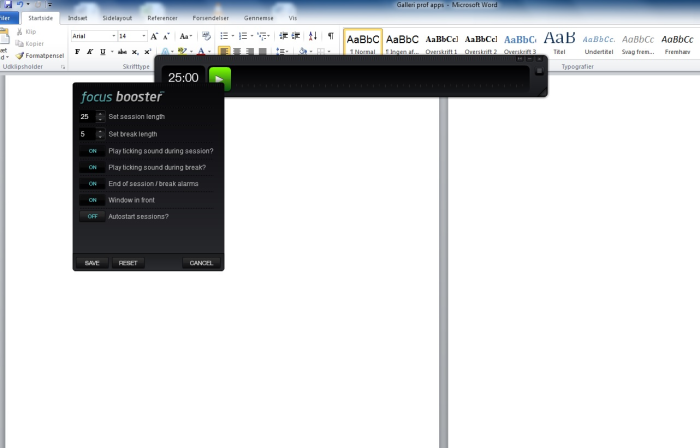Click the session length field showing 25
This screenshot has width=700, height=448.
pos(88,116)
